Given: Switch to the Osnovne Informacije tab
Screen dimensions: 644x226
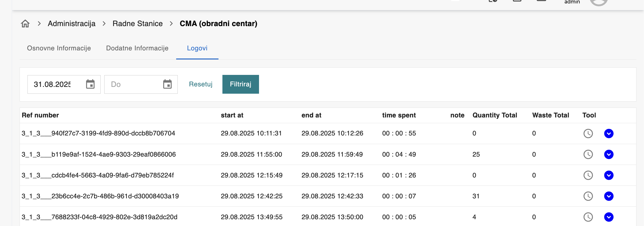Looking at the screenshot, I should [x=59, y=48].
